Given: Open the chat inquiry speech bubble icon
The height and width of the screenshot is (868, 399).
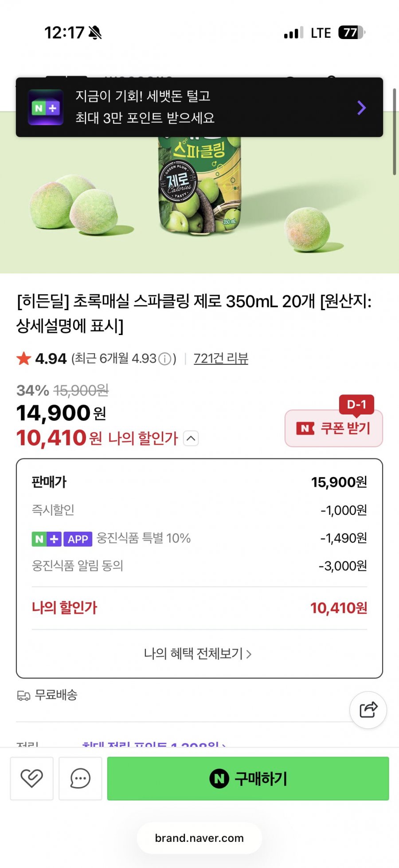Looking at the screenshot, I should coord(80,778).
